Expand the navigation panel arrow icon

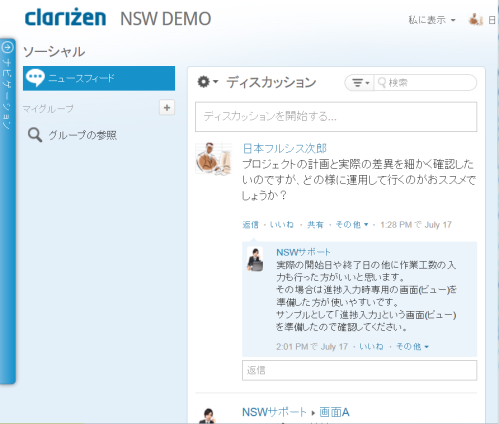click(7, 48)
